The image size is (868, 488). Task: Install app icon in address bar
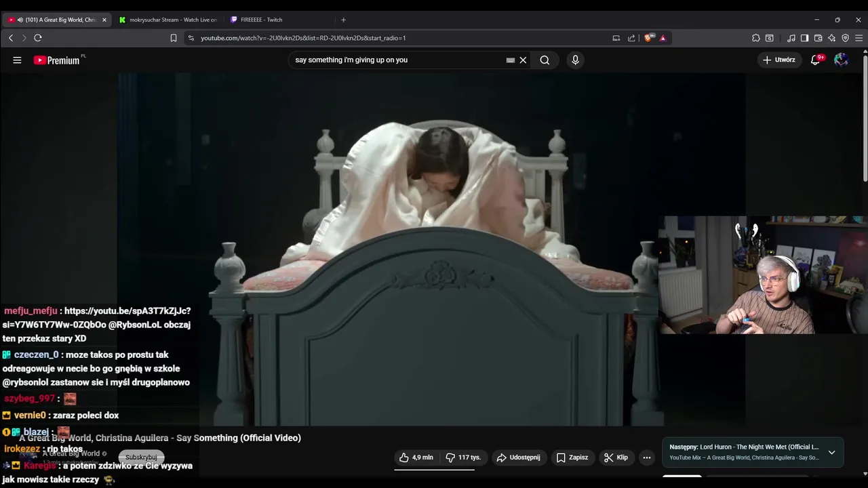tap(616, 38)
